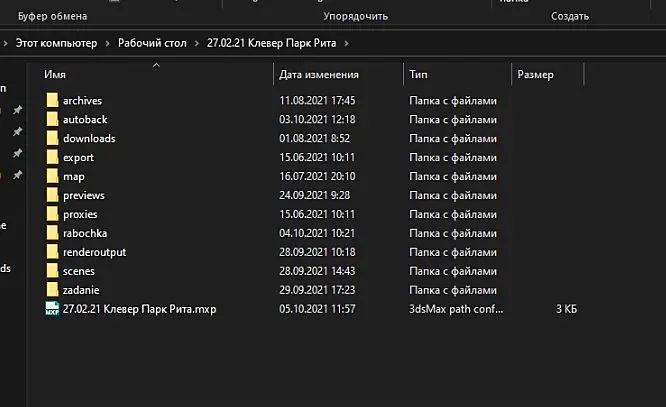
Task: Select the rabochka folder name
Action: [x=85, y=233]
